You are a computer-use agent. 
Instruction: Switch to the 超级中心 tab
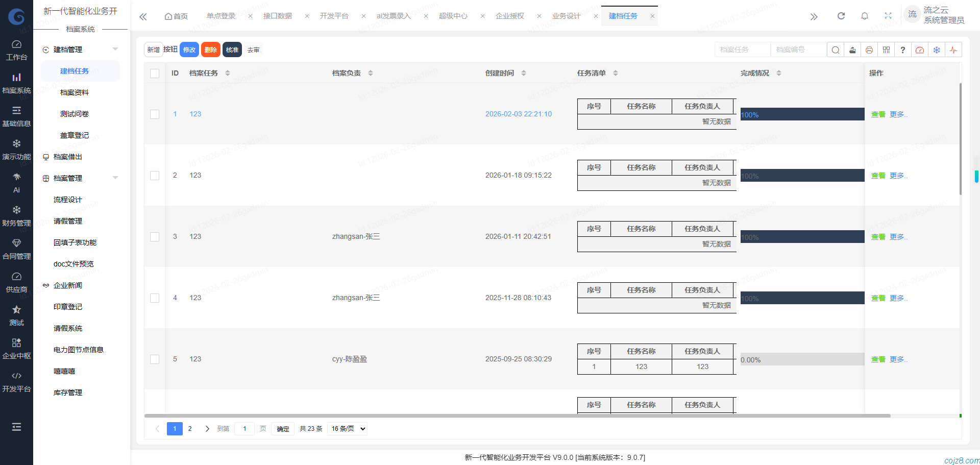[453, 16]
